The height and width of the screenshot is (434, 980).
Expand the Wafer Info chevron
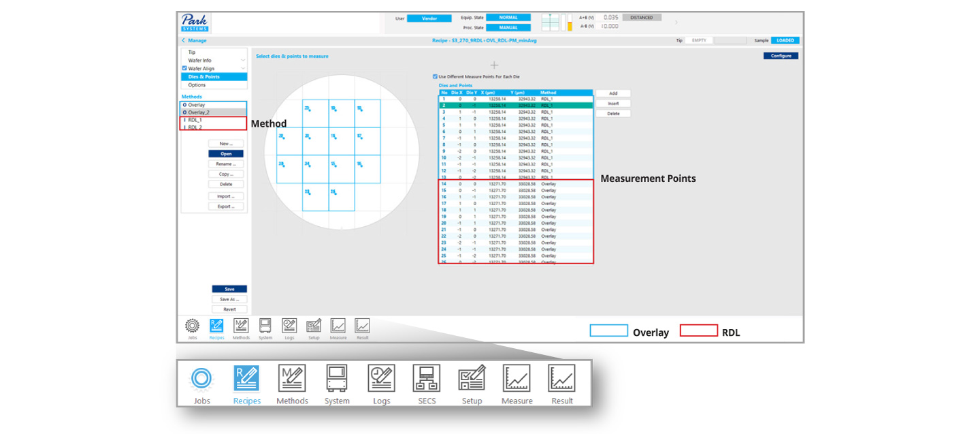coord(243,61)
